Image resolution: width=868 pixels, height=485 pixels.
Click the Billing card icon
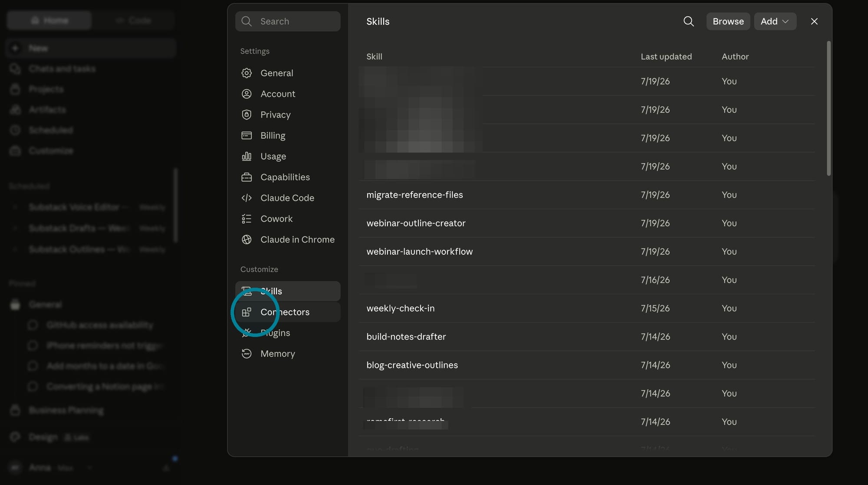[x=247, y=135]
